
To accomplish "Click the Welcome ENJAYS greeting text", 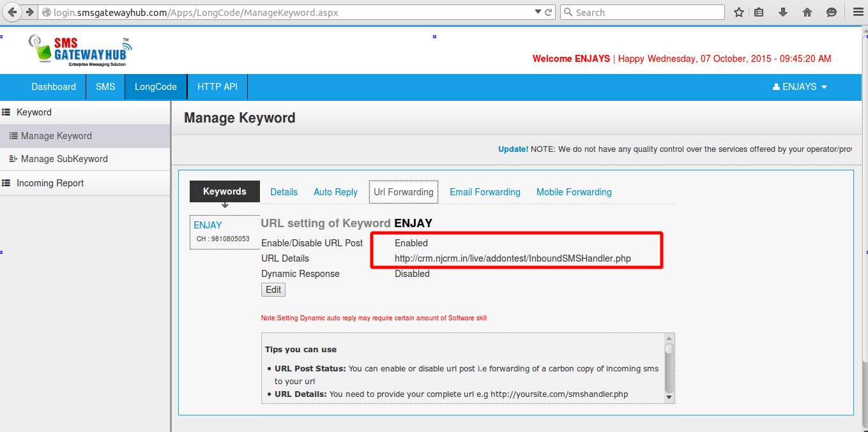I will coord(572,59).
